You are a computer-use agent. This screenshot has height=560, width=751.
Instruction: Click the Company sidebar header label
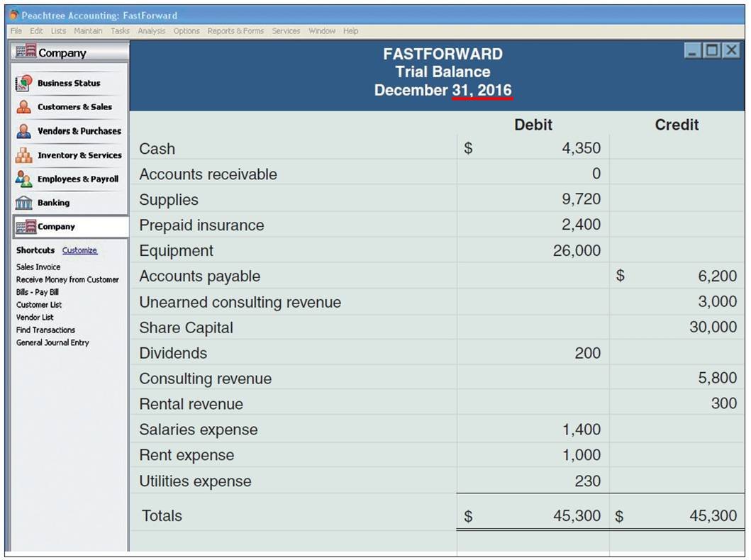(x=62, y=52)
